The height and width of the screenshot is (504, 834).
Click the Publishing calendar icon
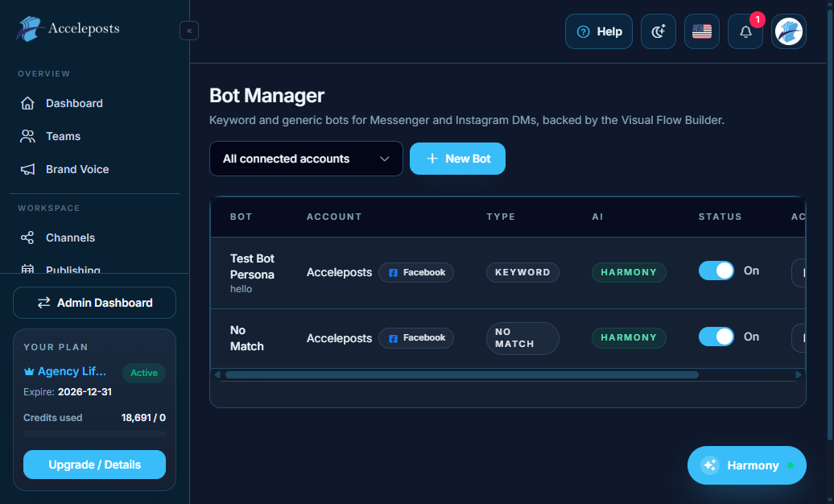27,269
